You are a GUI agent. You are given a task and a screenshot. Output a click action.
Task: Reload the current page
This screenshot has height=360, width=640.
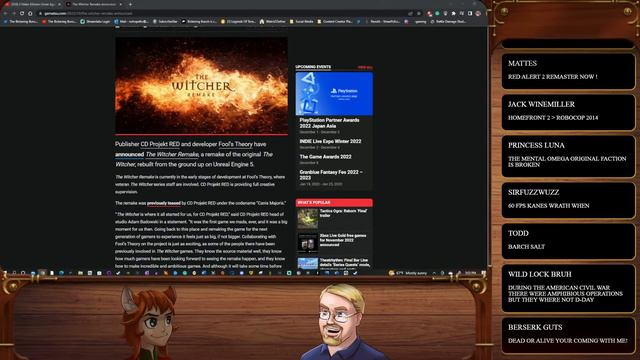pos(22,13)
